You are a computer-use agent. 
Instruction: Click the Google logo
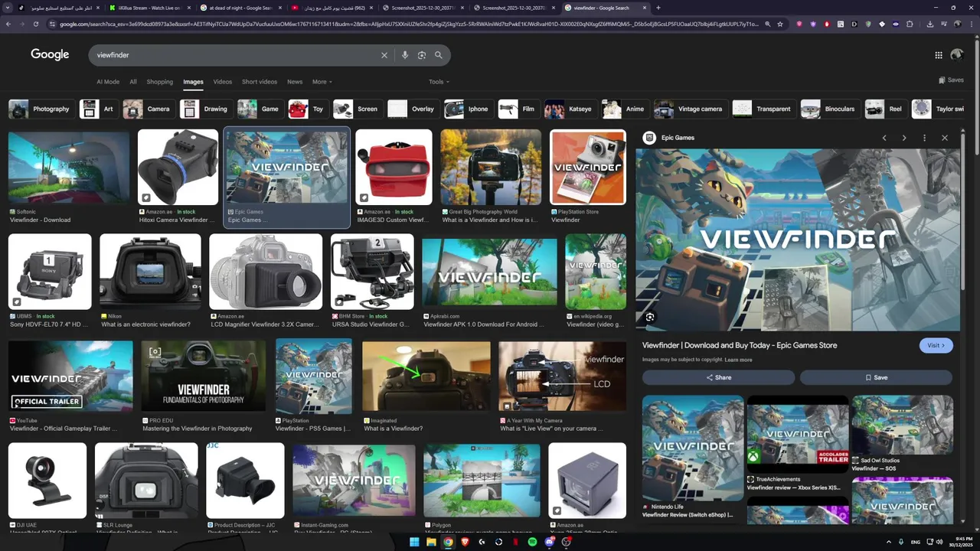click(x=50, y=54)
